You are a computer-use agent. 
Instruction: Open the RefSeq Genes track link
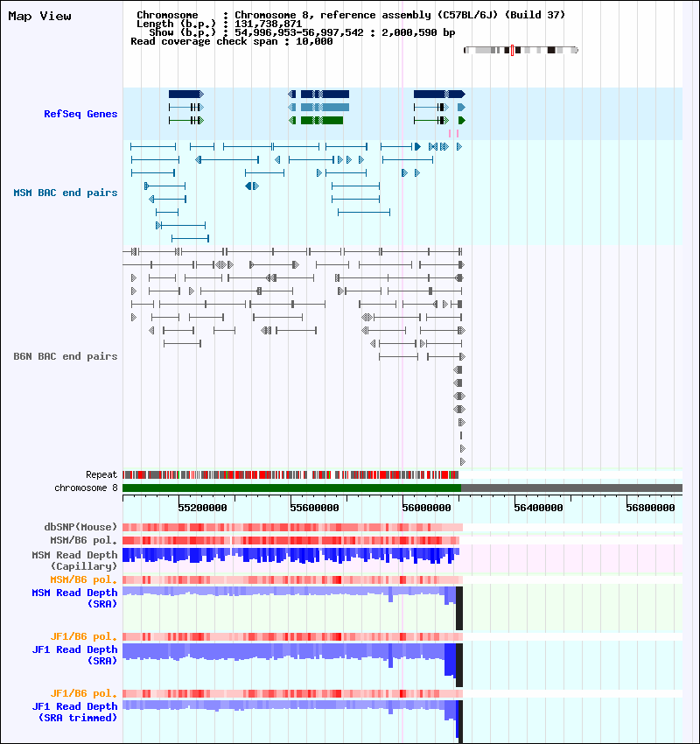(80, 114)
